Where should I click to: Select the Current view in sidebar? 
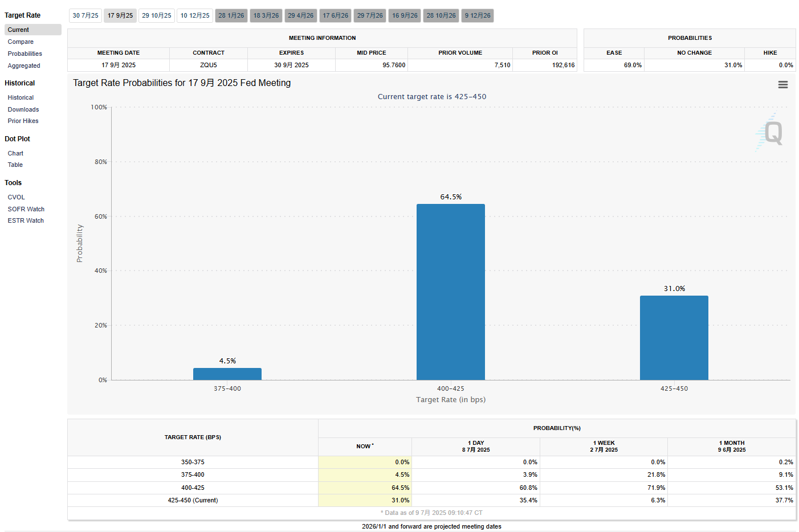18,30
